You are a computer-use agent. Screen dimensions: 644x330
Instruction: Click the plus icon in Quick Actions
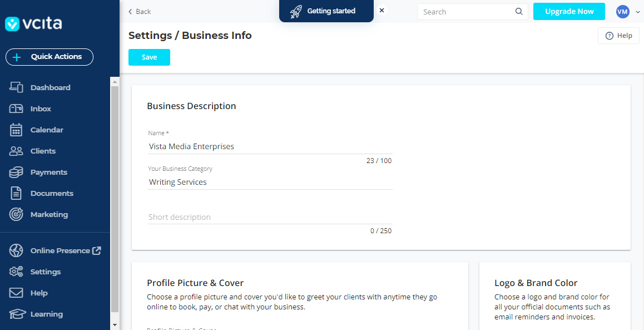(17, 57)
